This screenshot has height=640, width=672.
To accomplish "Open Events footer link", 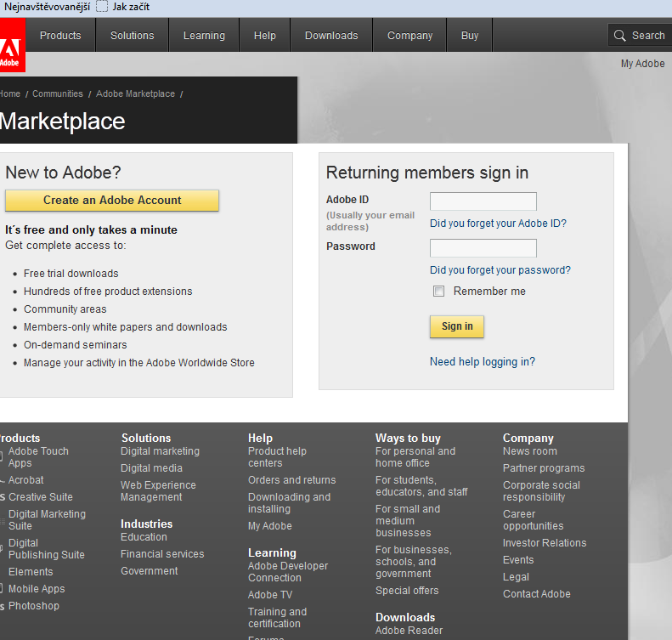I will pyautogui.click(x=518, y=560).
